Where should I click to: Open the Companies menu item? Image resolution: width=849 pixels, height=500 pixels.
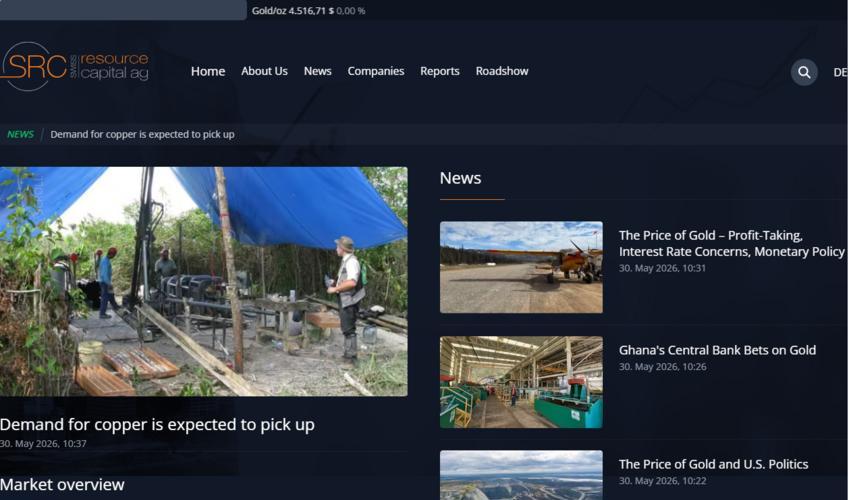(x=376, y=71)
